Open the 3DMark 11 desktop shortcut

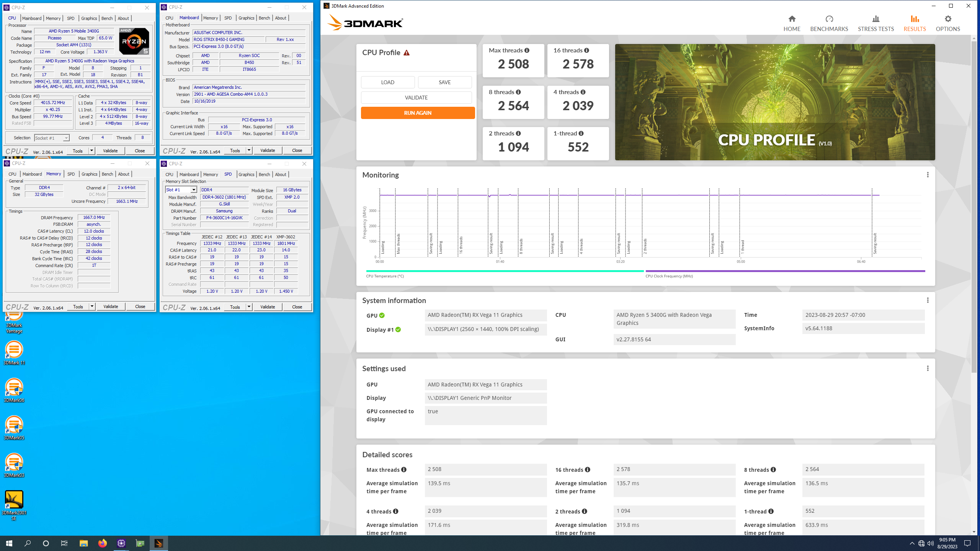14,352
